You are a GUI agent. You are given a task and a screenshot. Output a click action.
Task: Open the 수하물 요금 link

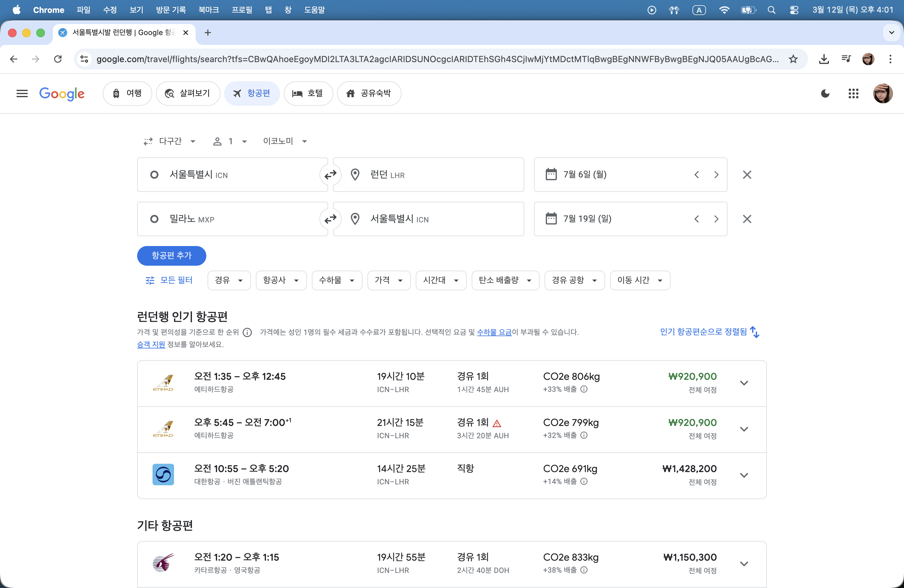pyautogui.click(x=494, y=332)
